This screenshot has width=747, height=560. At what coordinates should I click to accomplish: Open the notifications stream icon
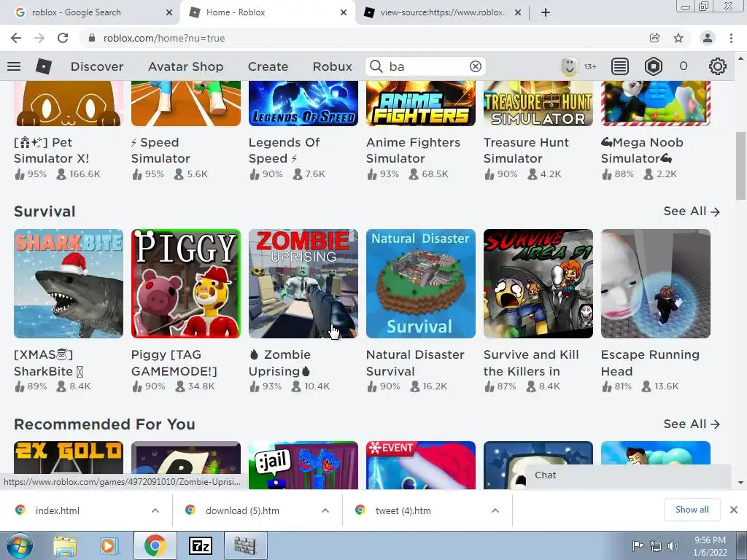[620, 66]
